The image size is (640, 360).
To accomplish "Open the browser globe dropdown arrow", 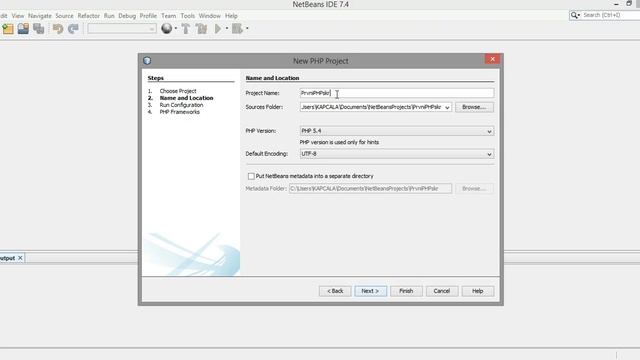I will pos(176,29).
